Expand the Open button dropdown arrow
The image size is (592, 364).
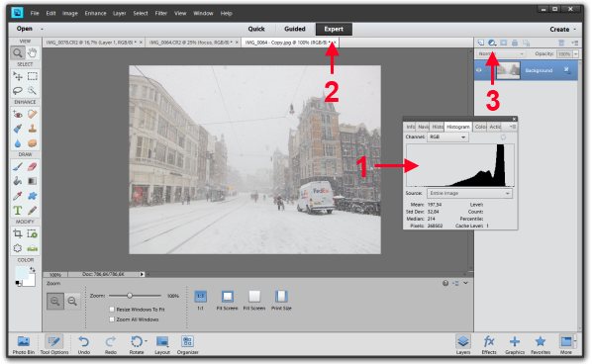42,29
